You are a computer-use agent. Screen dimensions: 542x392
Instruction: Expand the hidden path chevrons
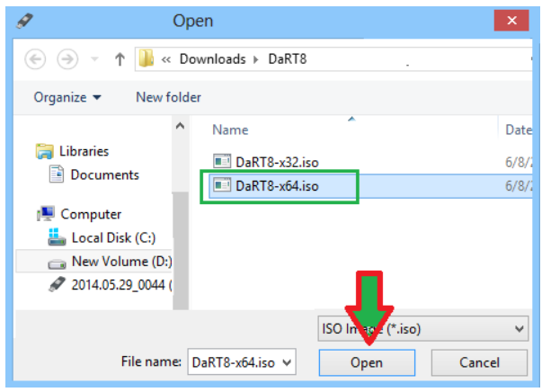(x=166, y=60)
